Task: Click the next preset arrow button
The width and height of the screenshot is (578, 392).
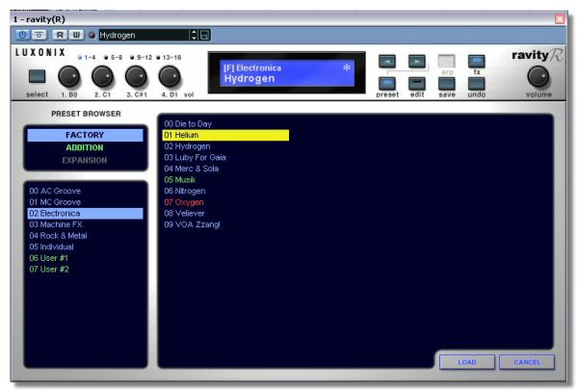Action: [x=417, y=61]
